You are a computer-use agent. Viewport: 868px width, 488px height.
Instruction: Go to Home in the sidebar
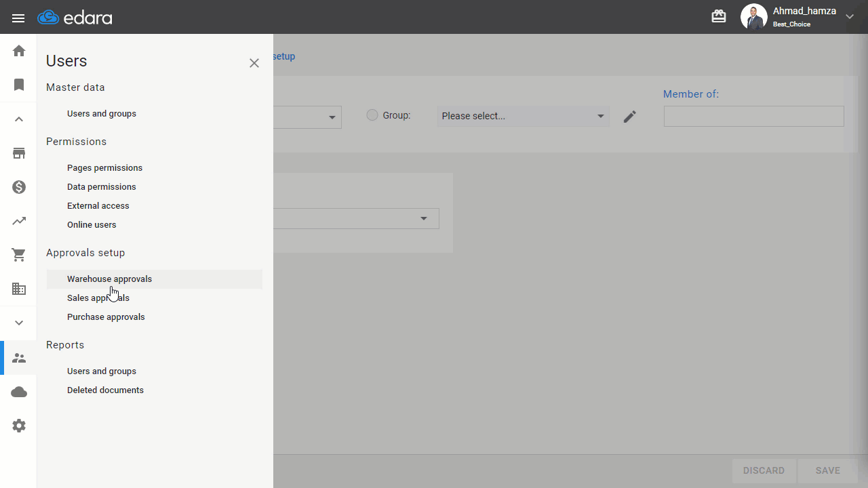tap(19, 51)
